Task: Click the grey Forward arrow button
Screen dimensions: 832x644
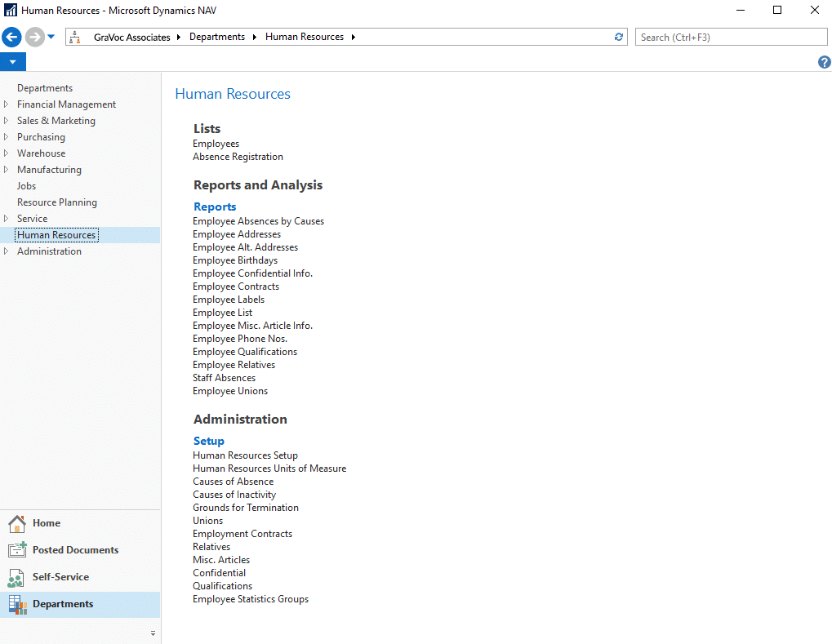Action: point(35,37)
